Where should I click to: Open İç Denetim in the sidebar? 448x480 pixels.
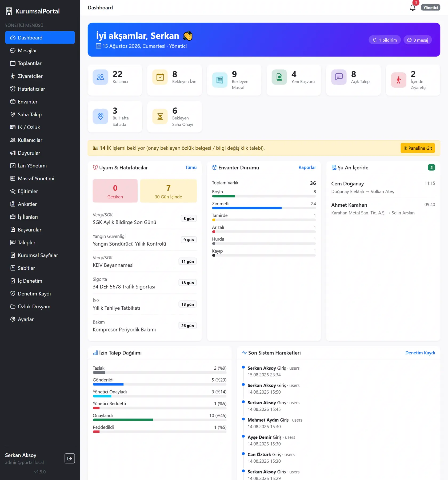40,281
